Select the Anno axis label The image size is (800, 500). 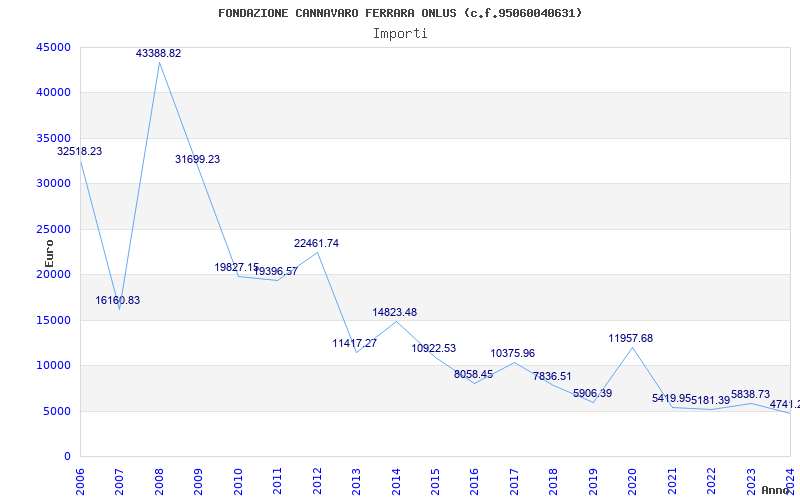point(777,490)
